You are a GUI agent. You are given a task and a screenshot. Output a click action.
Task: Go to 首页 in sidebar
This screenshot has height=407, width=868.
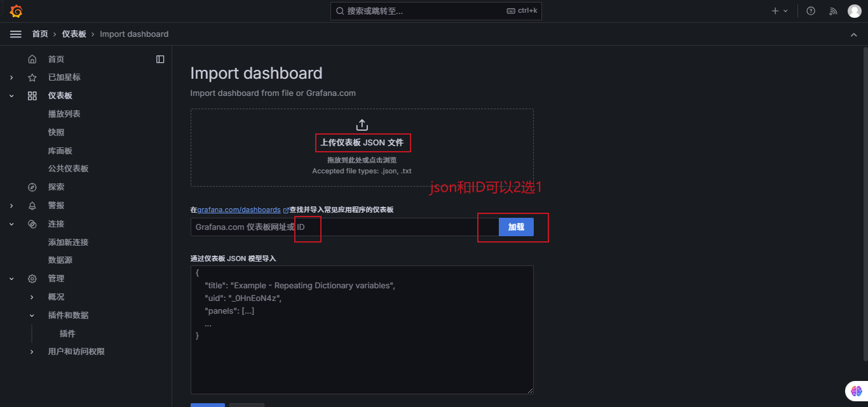click(56, 59)
